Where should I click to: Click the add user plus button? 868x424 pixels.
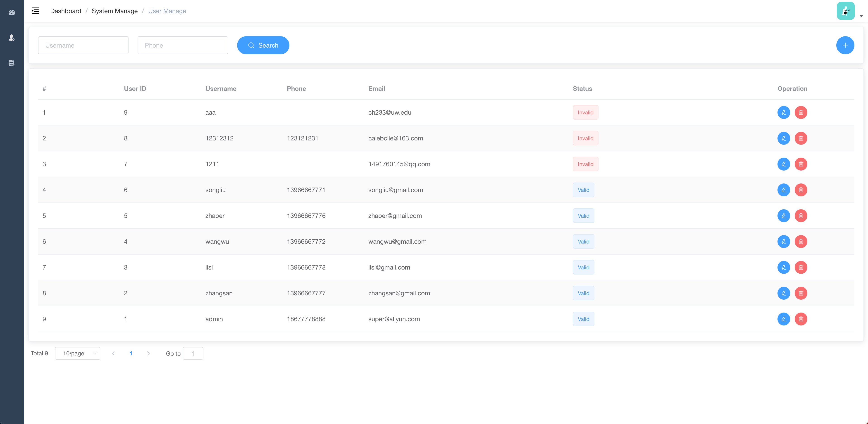tap(845, 45)
